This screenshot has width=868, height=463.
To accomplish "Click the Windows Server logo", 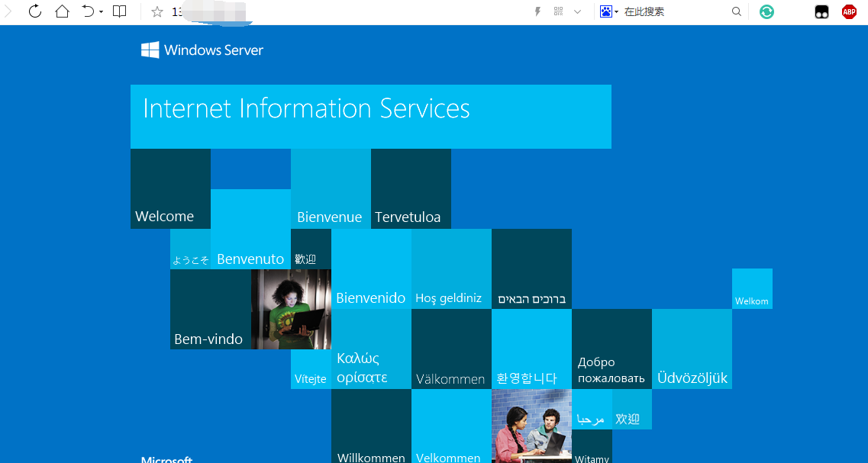I will (x=202, y=50).
